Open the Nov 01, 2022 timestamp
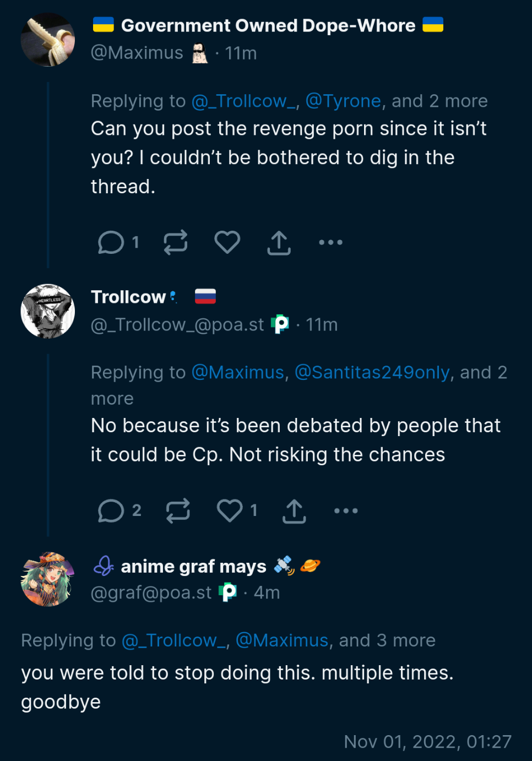Image resolution: width=532 pixels, height=761 pixels. [427, 742]
